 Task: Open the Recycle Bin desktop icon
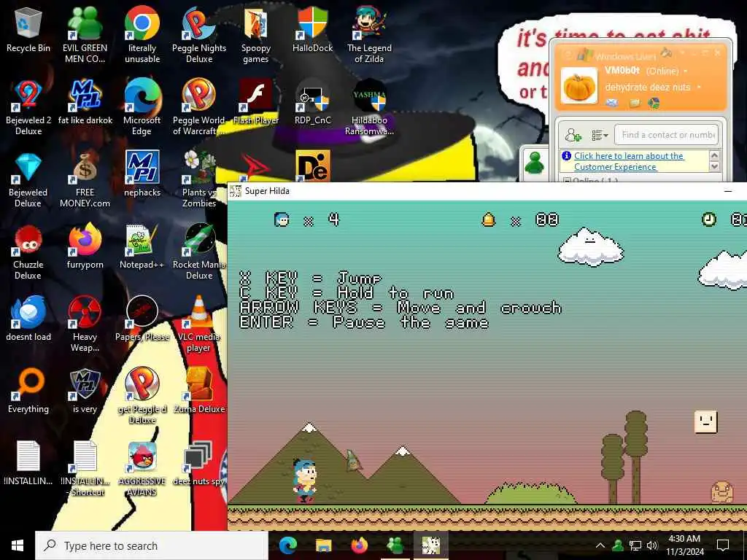pyautogui.click(x=28, y=29)
